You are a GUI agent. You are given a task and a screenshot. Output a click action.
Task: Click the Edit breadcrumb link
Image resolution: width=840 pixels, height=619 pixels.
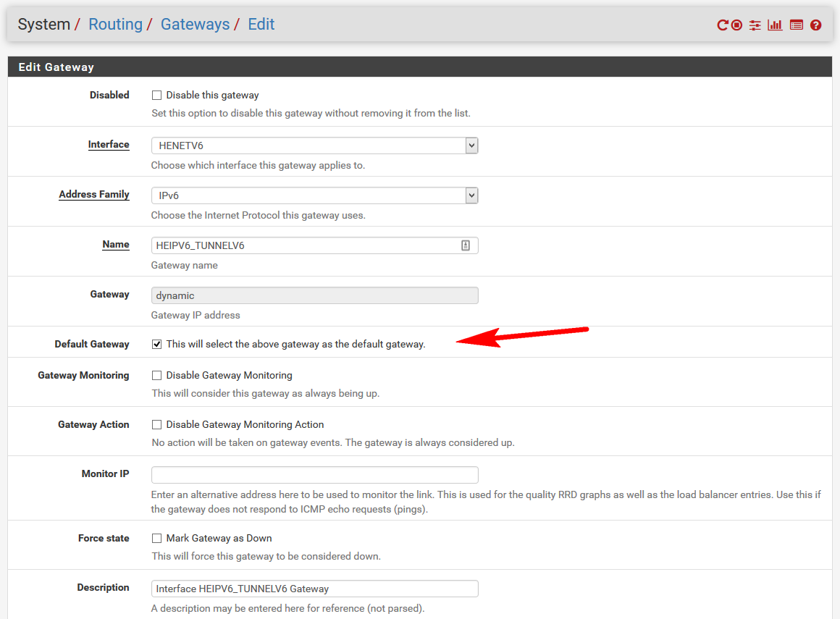pyautogui.click(x=261, y=25)
